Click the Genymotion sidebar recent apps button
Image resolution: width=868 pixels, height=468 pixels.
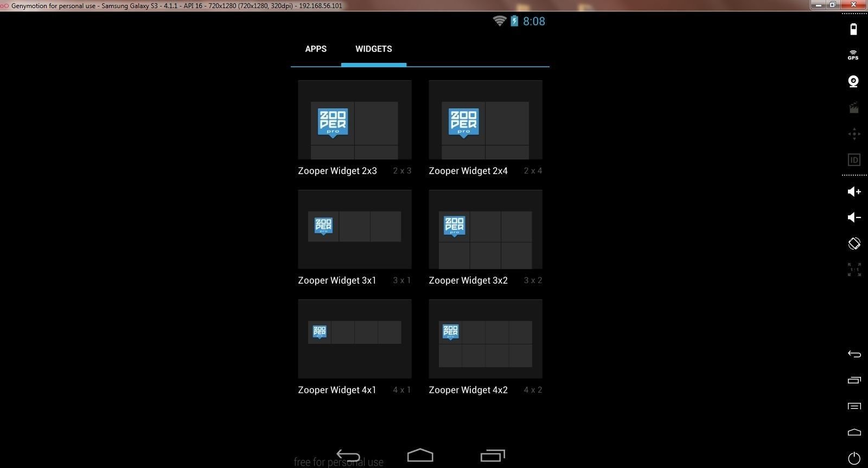[854, 380]
